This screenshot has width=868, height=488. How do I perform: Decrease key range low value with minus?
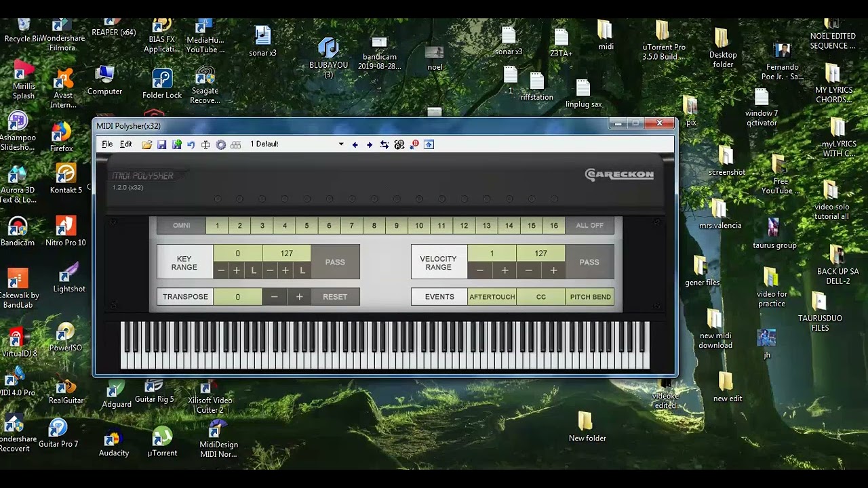click(221, 270)
